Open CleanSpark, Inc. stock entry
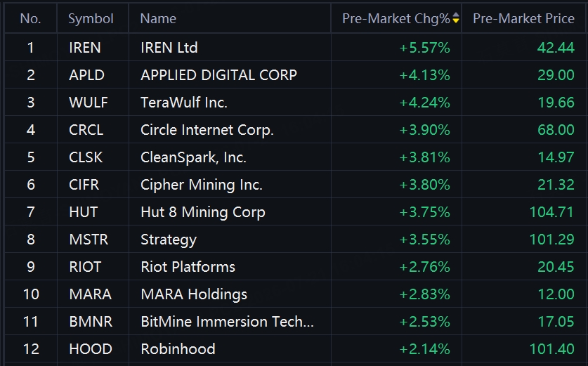 (x=193, y=157)
